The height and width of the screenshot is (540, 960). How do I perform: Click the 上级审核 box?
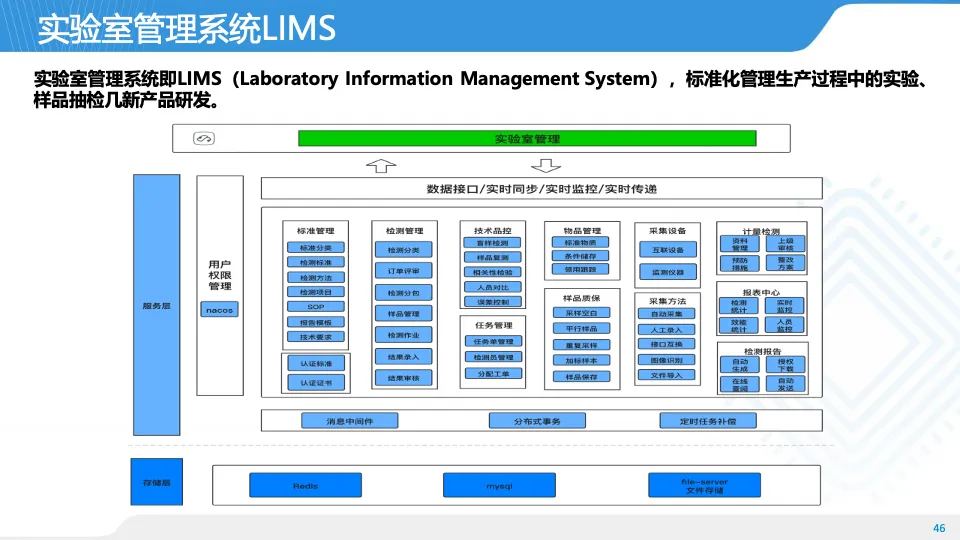point(786,244)
